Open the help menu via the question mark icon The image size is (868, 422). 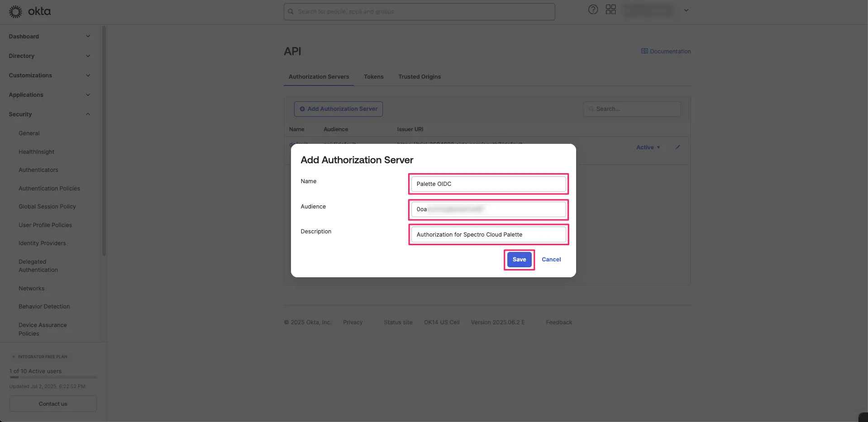click(592, 9)
